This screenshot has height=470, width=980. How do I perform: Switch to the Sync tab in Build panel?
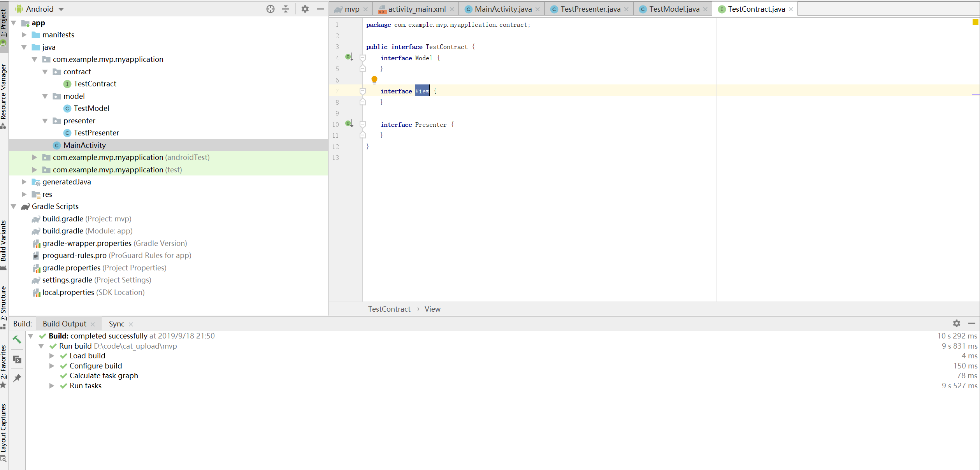pyautogui.click(x=116, y=323)
